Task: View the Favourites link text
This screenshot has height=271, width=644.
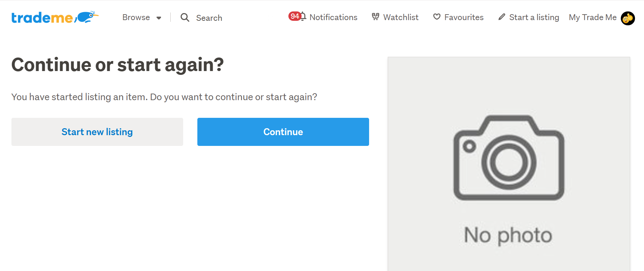Action: (464, 17)
